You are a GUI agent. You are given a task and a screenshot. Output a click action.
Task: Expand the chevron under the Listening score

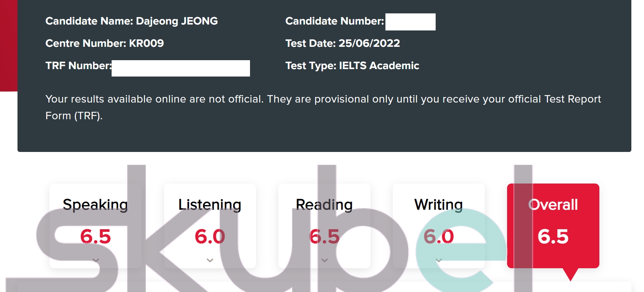(x=210, y=260)
